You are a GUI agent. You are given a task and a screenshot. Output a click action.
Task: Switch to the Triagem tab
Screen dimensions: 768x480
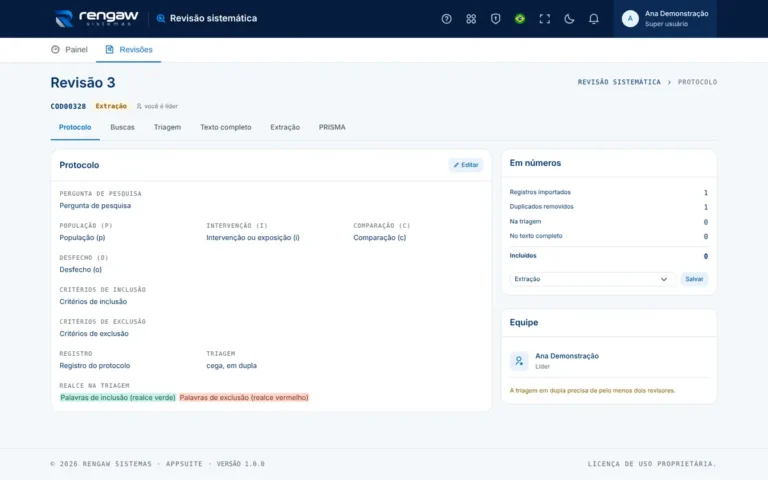(167, 127)
